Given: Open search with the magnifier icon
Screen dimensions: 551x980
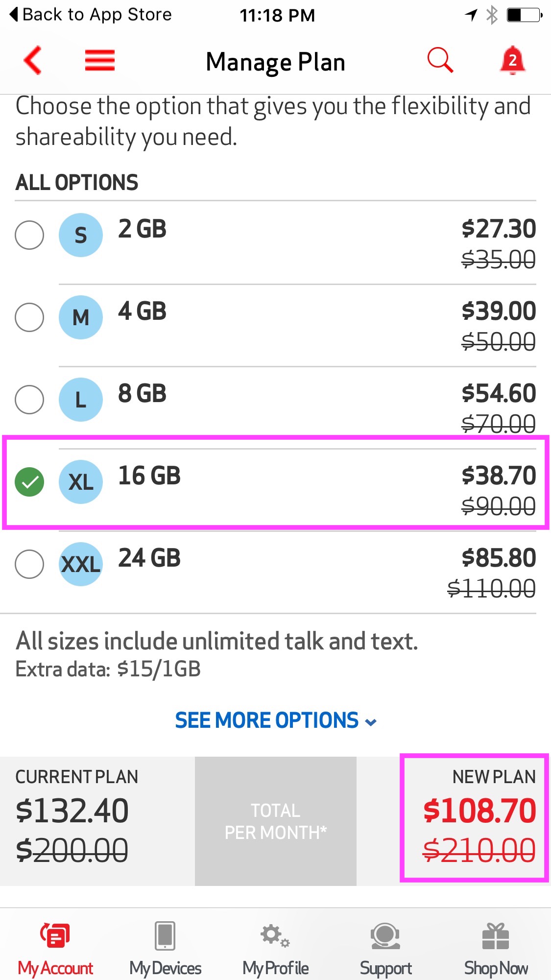Looking at the screenshot, I should pos(440,61).
